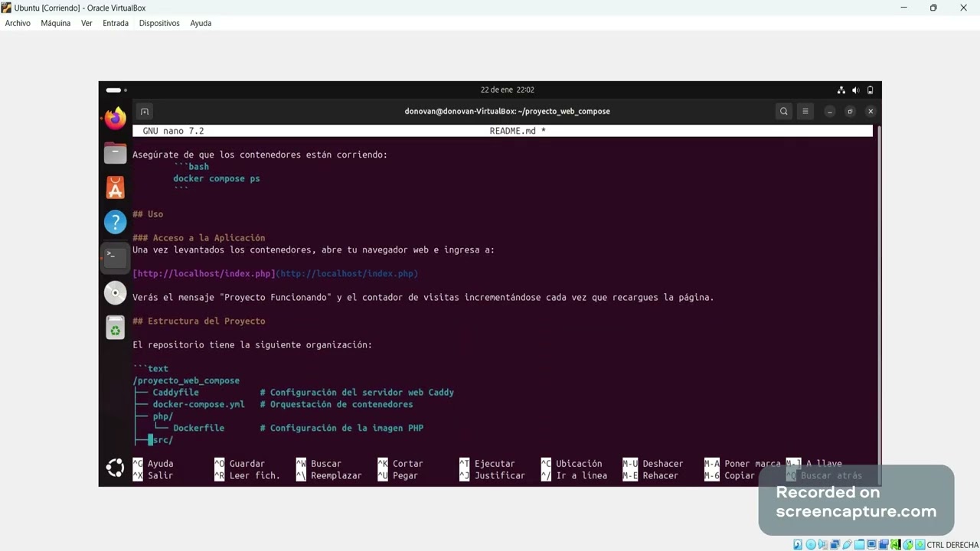Show applications with the Ubuntu logo button

coord(115,468)
